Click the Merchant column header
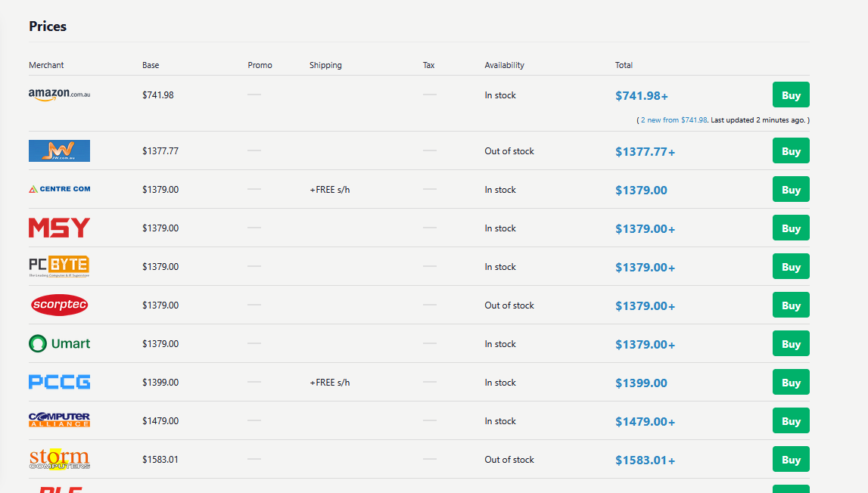The height and width of the screenshot is (493, 868). pos(46,65)
